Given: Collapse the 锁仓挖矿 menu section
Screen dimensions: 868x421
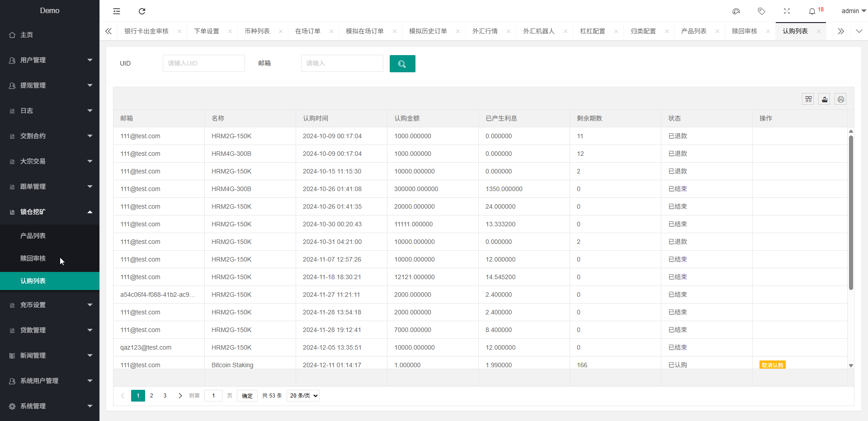Looking at the screenshot, I should tap(50, 212).
